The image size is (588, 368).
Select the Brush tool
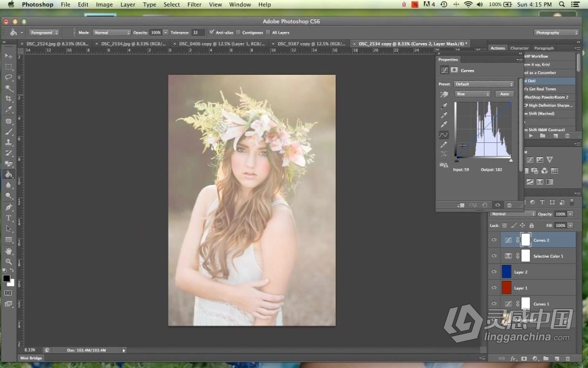pyautogui.click(x=8, y=132)
